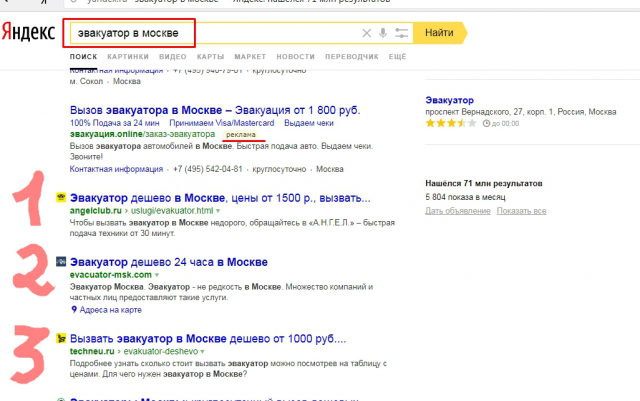
Task: Click the evacuator-msk.com favicon
Action: click(x=61, y=261)
